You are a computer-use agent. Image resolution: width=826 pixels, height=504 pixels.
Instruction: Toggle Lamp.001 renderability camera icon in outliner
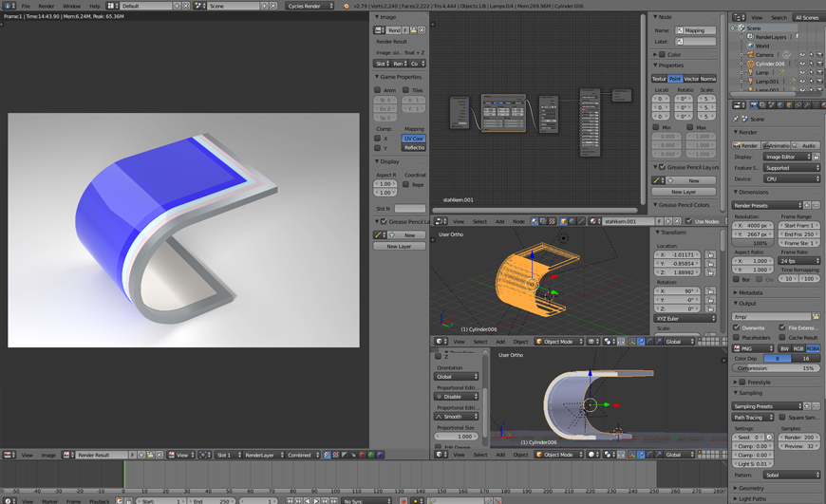pyautogui.click(x=819, y=81)
